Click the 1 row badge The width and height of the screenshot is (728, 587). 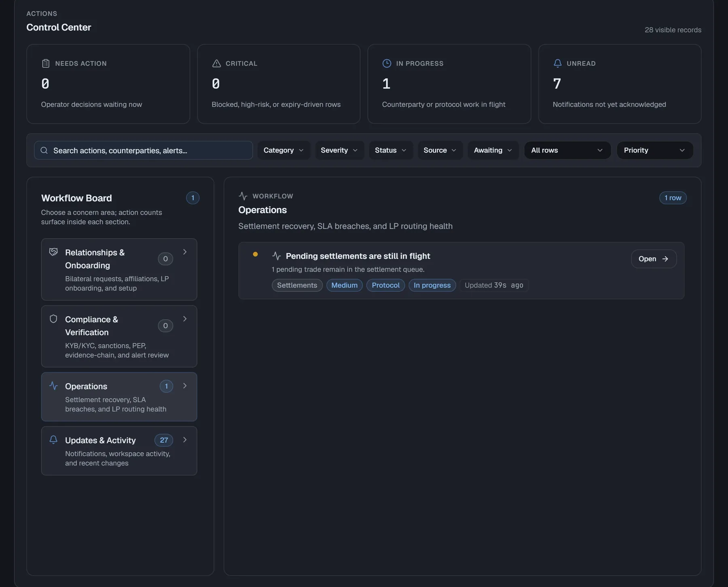coord(673,198)
